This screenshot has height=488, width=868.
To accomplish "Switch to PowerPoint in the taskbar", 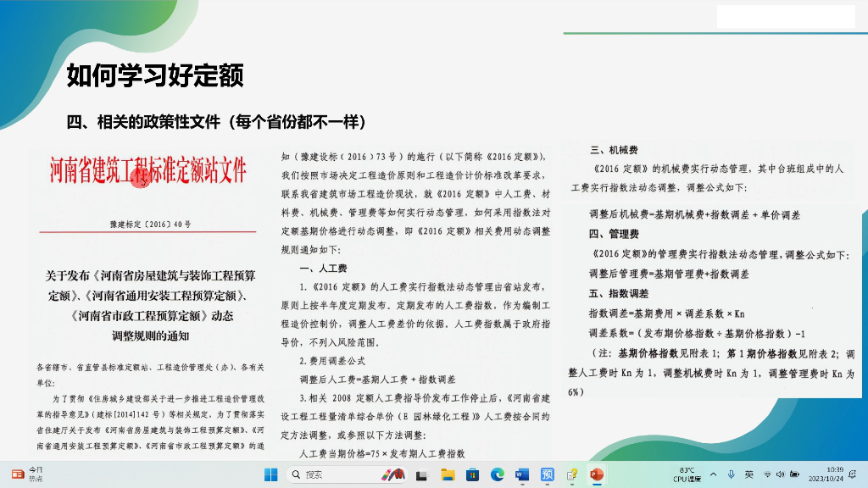I will pyautogui.click(x=597, y=474).
